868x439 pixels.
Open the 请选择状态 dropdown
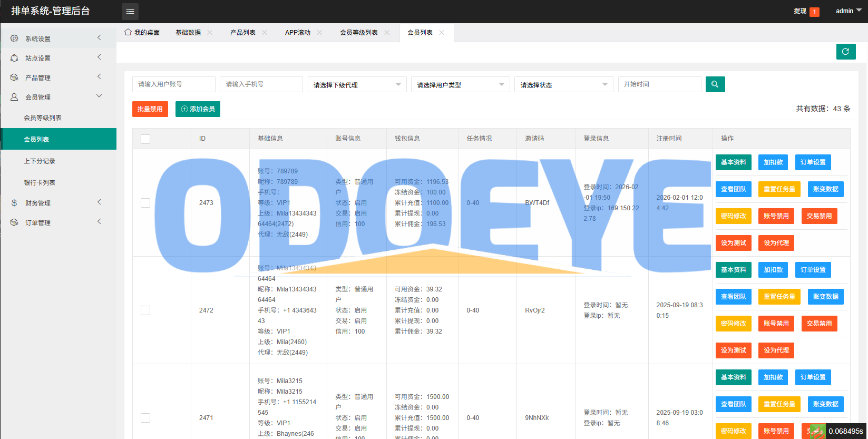[563, 85]
